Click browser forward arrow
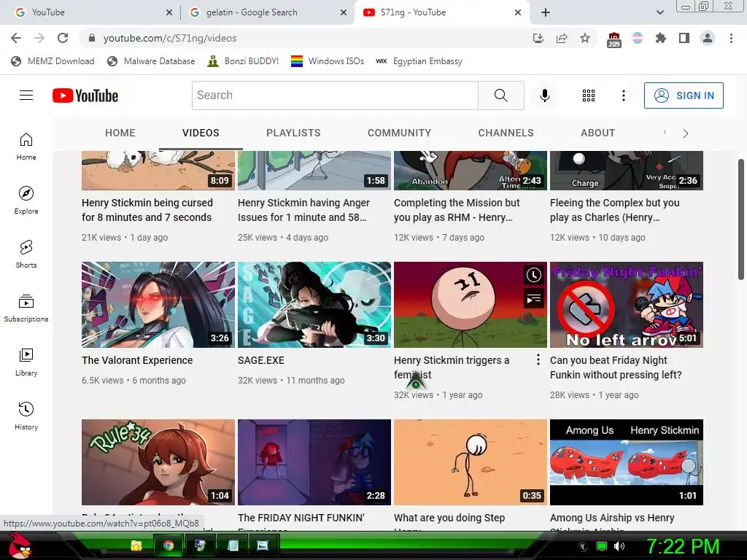This screenshot has height=560, width=747. [39, 38]
